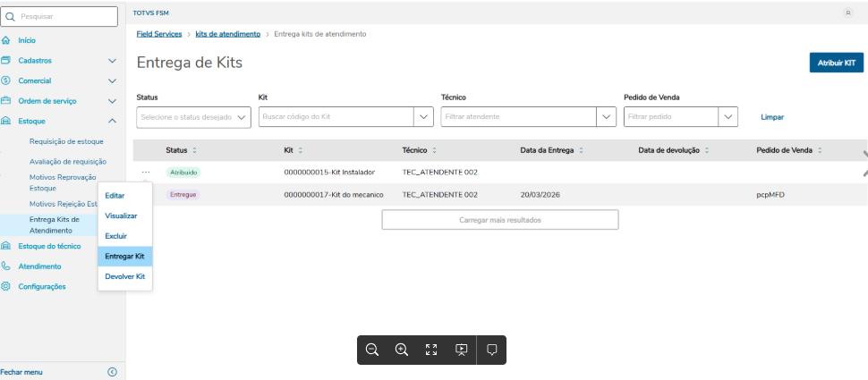Open the comment bubble icon
Image resolution: width=868 pixels, height=380 pixels.
[x=491, y=350]
